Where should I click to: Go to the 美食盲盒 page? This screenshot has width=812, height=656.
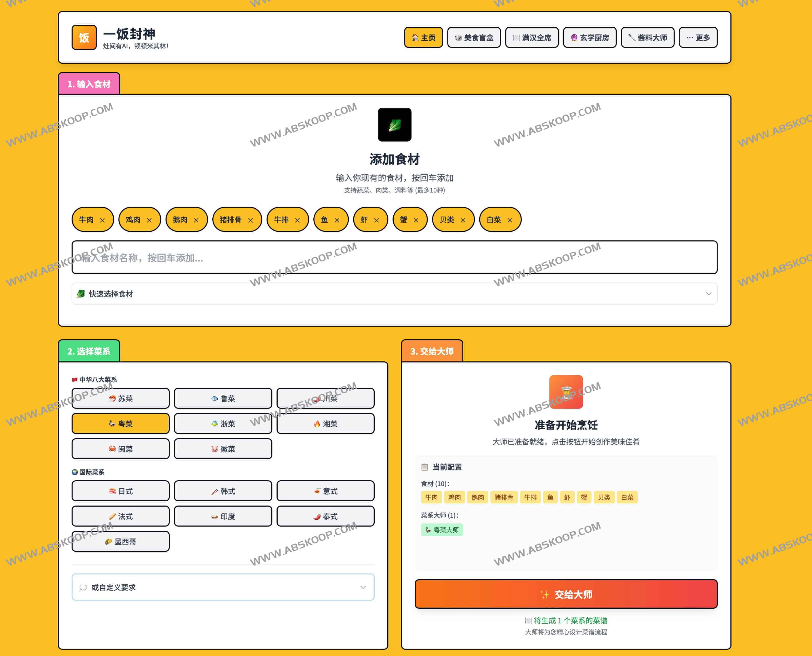pos(474,37)
